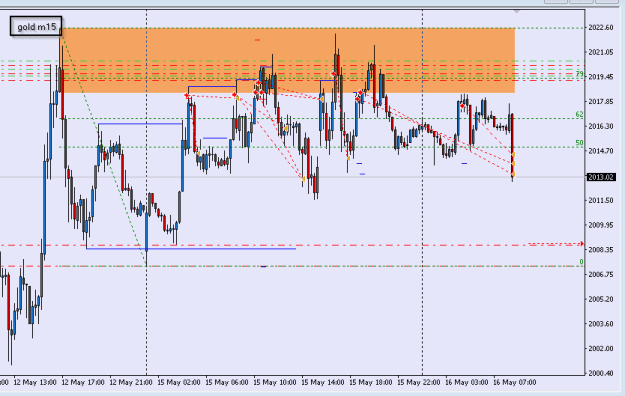Click price axis value 2009.95

(x=601, y=225)
